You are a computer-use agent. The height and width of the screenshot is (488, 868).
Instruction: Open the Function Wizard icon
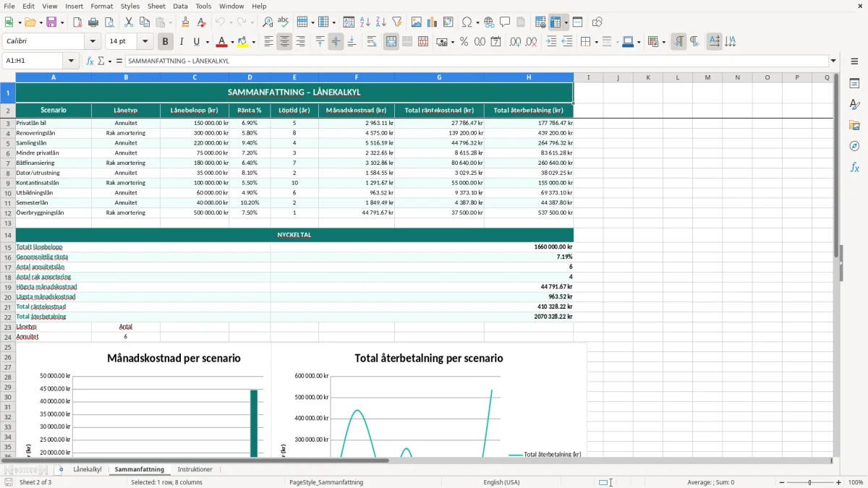[90, 61]
